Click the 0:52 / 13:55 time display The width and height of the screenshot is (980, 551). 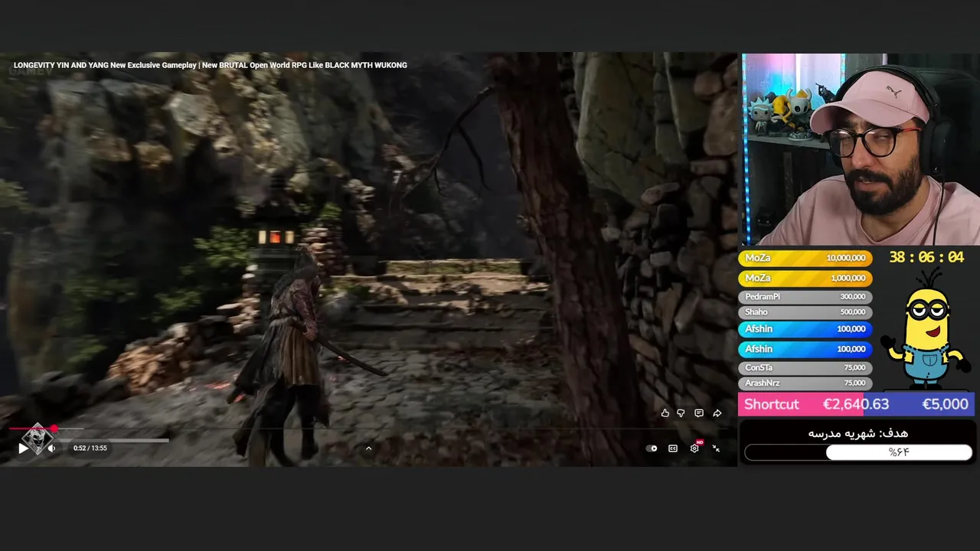(x=90, y=448)
